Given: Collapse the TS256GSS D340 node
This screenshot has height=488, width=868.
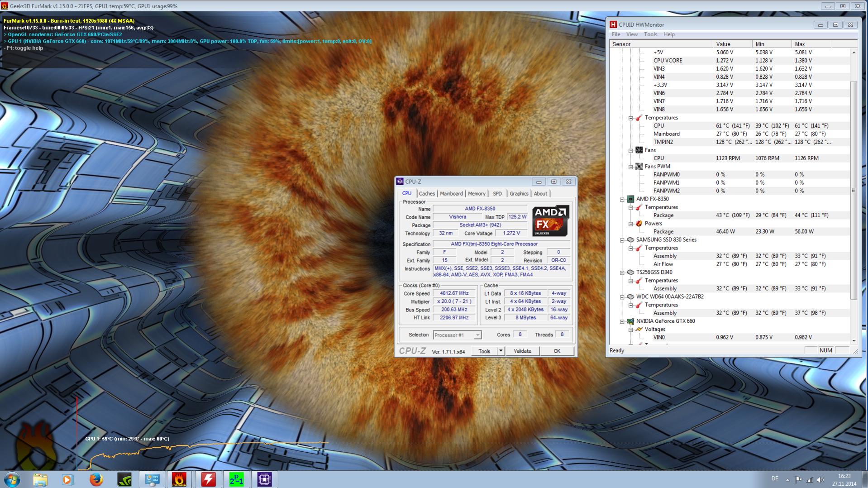Looking at the screenshot, I should [x=622, y=273].
